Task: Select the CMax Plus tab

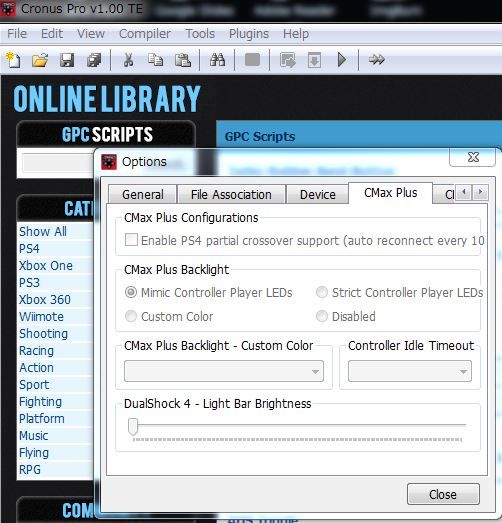Action: pos(390,193)
